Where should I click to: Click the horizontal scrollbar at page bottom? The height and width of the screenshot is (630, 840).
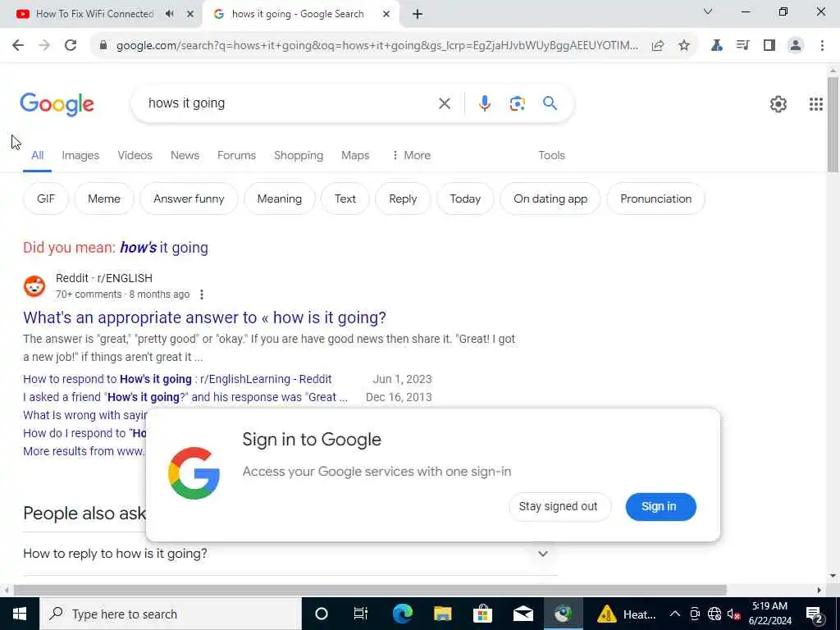(370, 591)
